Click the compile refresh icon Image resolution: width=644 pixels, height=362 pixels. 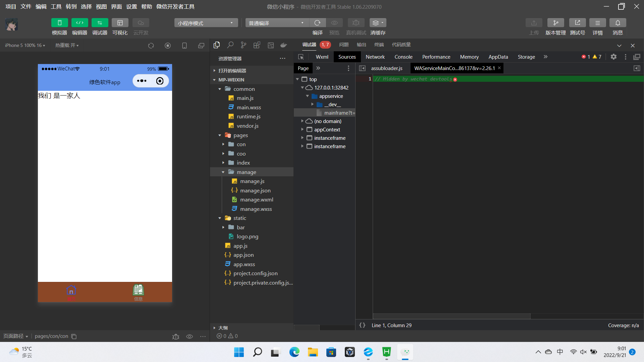pos(317,23)
